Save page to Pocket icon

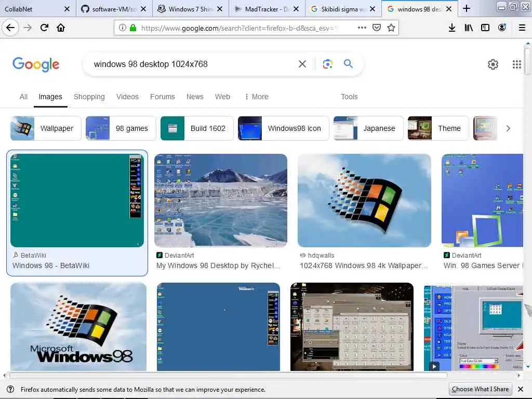pos(376,28)
